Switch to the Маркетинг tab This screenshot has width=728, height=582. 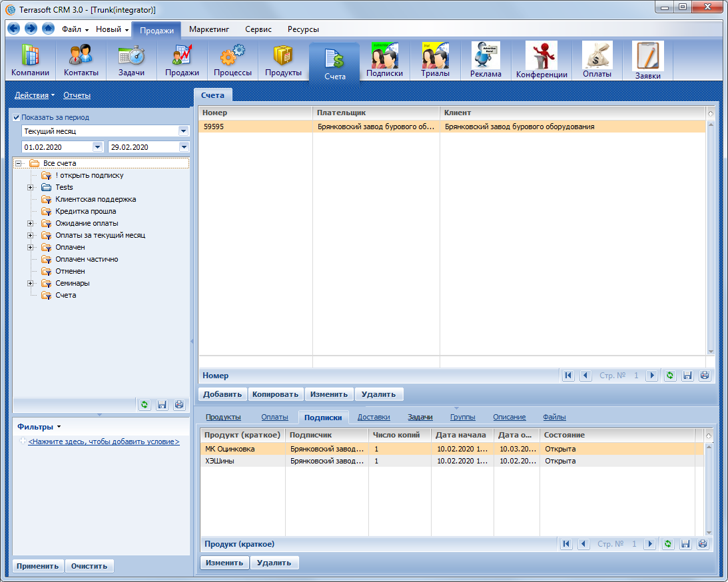209,29
